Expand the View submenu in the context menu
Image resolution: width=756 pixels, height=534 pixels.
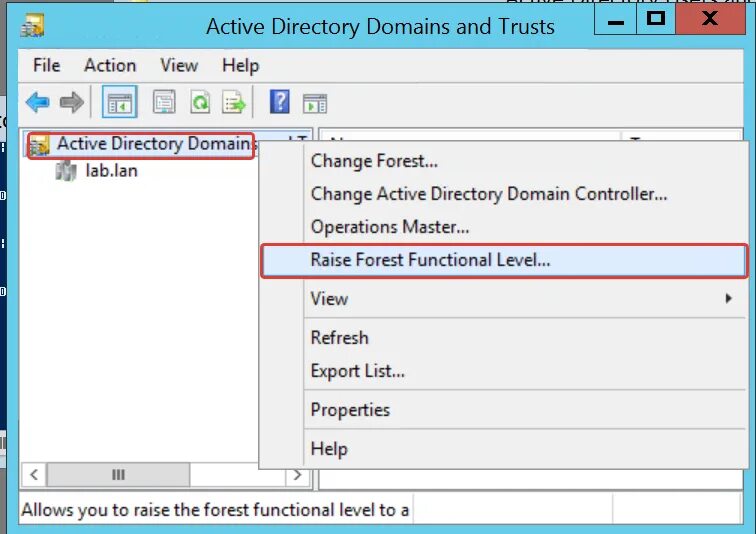pos(503,299)
